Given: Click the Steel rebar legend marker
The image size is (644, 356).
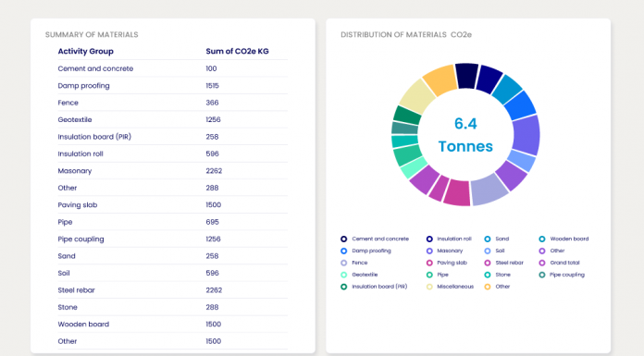Looking at the screenshot, I should 488,263.
